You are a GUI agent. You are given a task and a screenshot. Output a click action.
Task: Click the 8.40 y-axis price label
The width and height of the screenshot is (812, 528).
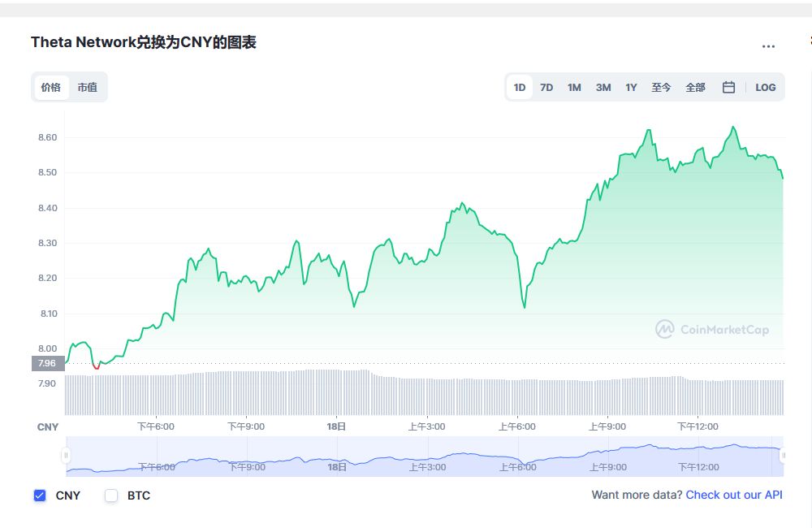48,208
